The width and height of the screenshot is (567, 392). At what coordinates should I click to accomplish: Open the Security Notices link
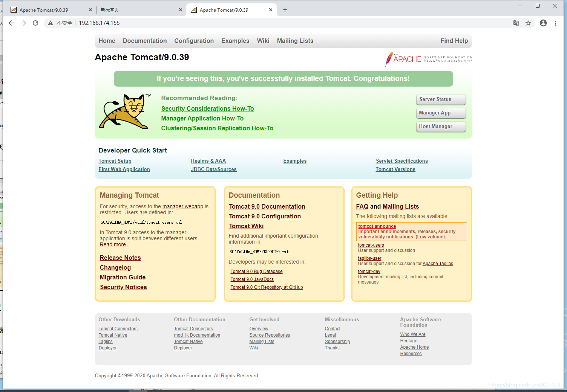(x=123, y=287)
